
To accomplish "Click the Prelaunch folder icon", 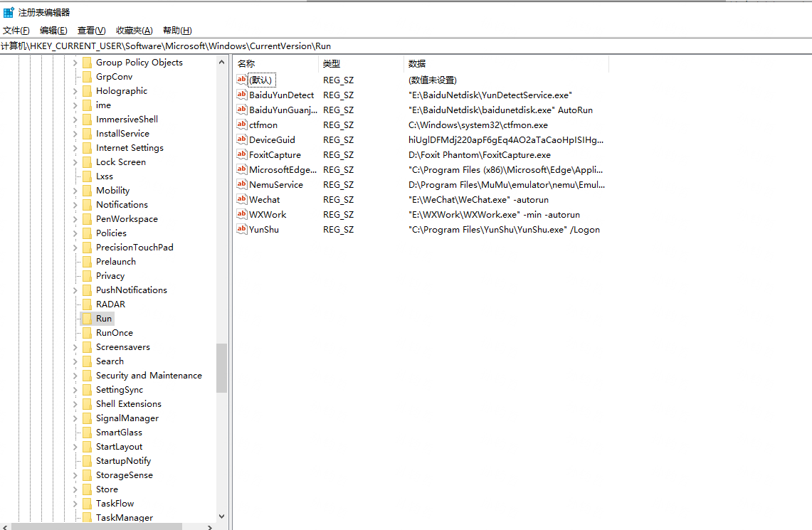I will coord(87,261).
